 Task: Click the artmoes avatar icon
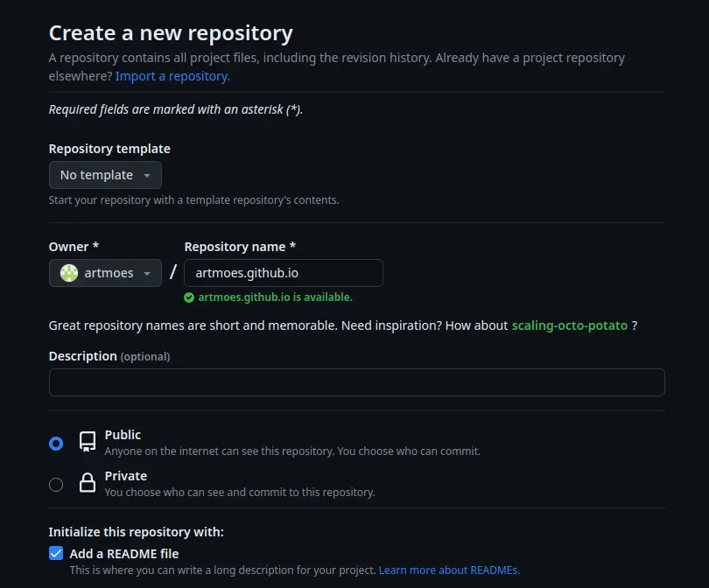[x=69, y=273]
